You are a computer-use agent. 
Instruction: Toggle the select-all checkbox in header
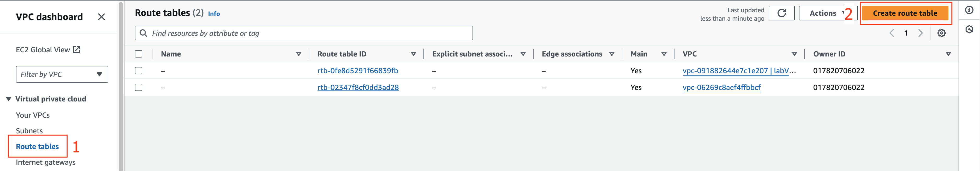coord(139,54)
